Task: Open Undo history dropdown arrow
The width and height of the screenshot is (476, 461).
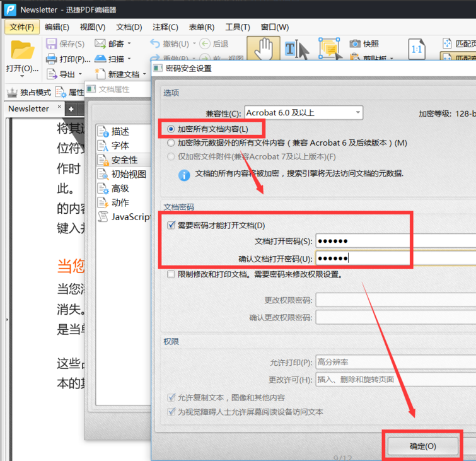Action: pos(194,44)
